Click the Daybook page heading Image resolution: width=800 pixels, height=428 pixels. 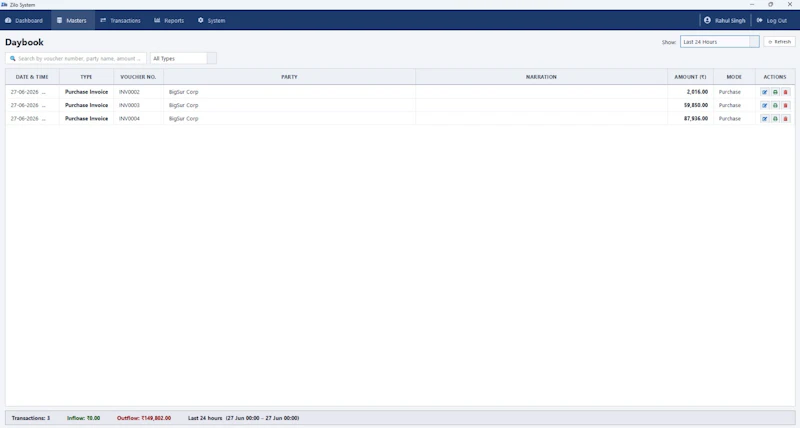24,42
